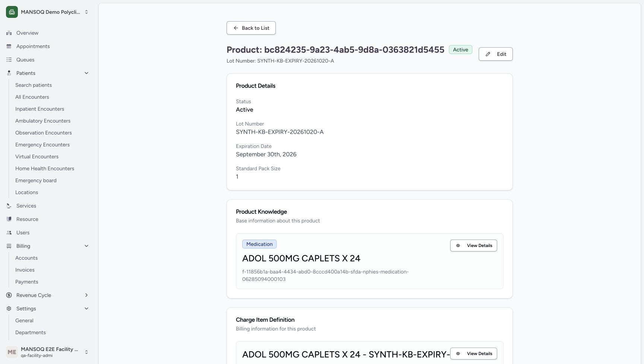Click the ME user avatar
644x364 pixels.
click(12, 352)
